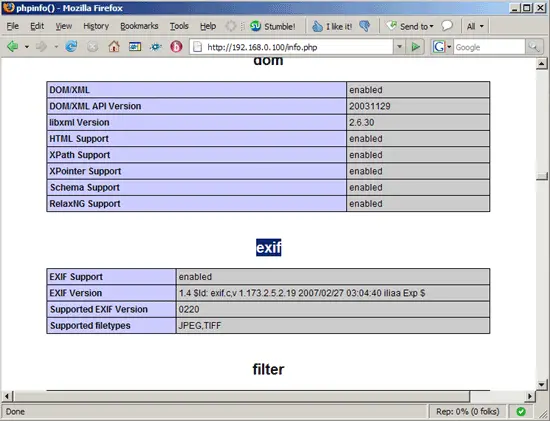Click the 20031129 value cell
The height and width of the screenshot is (421, 550).
coord(418,106)
